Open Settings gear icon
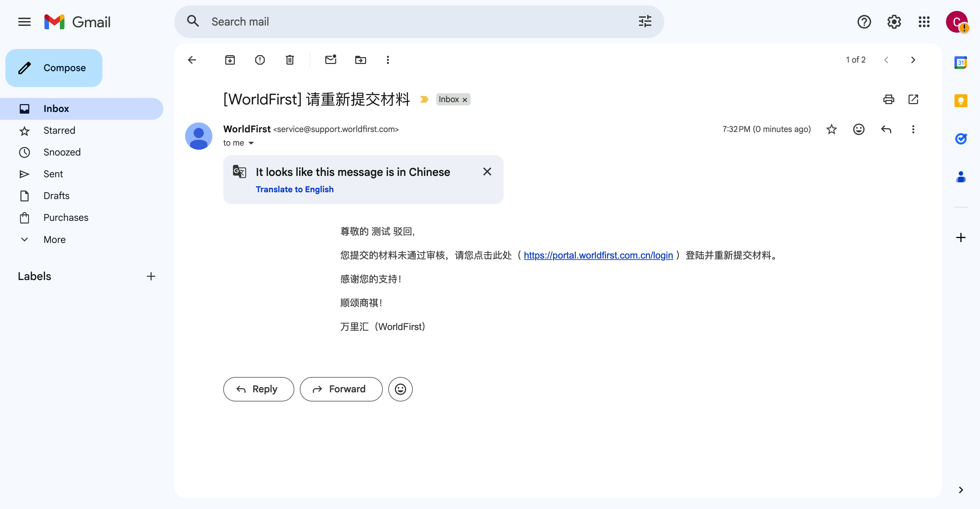 pos(894,22)
